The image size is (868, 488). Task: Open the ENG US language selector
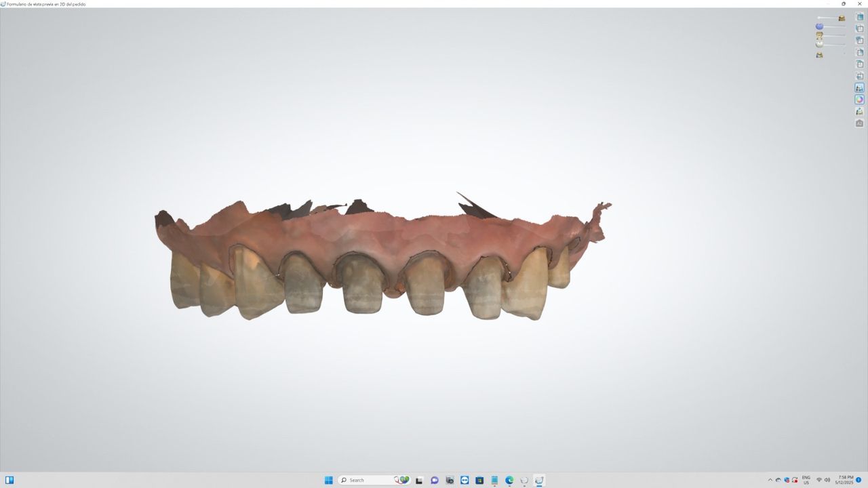[806, 480]
